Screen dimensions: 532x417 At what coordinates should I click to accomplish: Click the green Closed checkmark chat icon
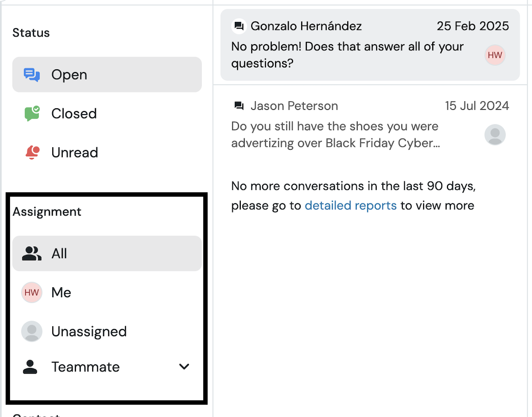pos(32,114)
